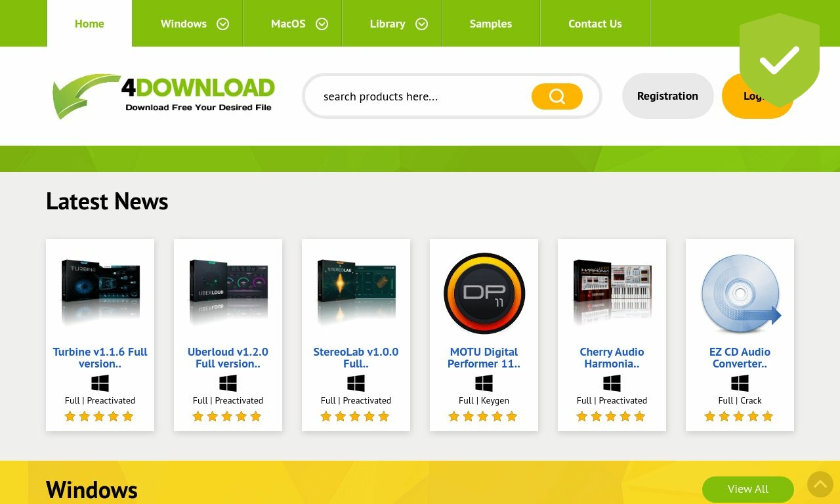The height and width of the screenshot is (504, 840).
Task: Open the Turbine product box image
Action: point(100,293)
